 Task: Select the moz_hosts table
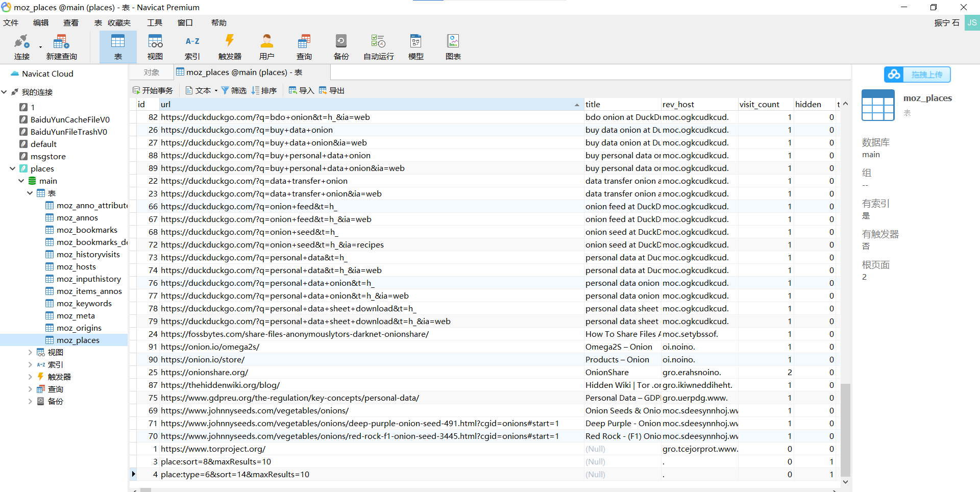[76, 266]
